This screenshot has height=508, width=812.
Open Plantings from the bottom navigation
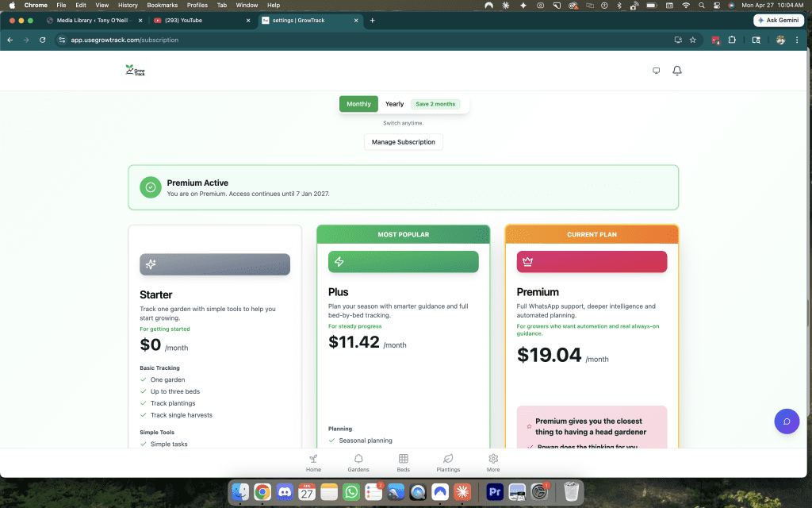pyautogui.click(x=448, y=463)
